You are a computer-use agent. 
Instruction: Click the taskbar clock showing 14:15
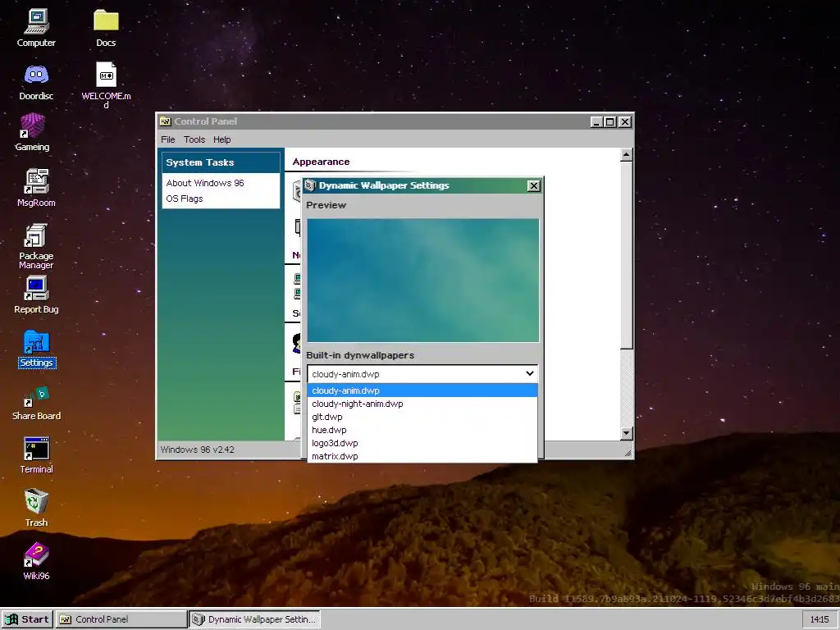[820, 619]
